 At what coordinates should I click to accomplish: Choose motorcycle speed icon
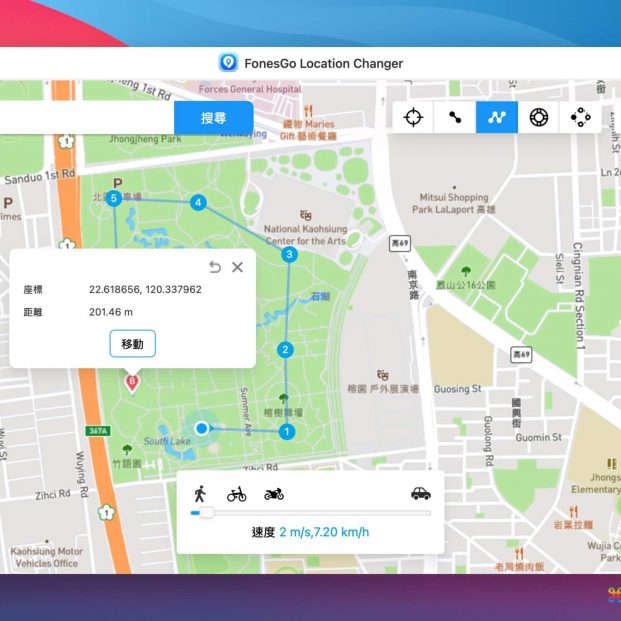coord(274,493)
